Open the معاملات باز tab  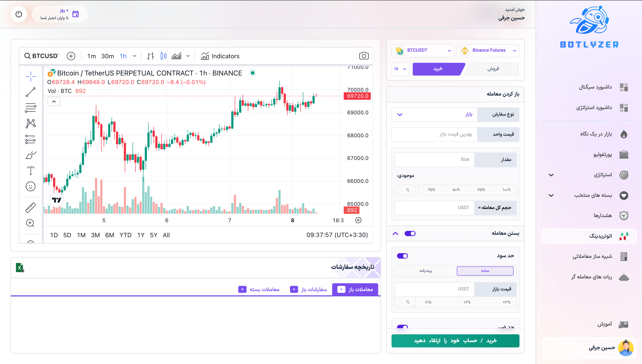(x=355, y=290)
